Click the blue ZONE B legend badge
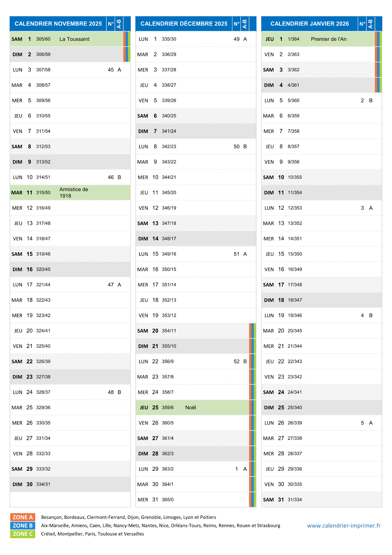This screenshot has height=555, width=392. [x=23, y=525]
